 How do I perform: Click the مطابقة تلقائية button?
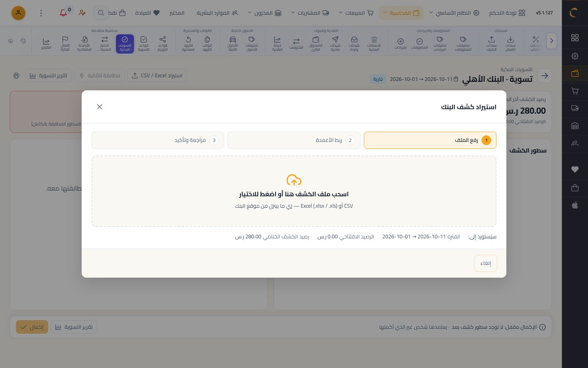100,76
